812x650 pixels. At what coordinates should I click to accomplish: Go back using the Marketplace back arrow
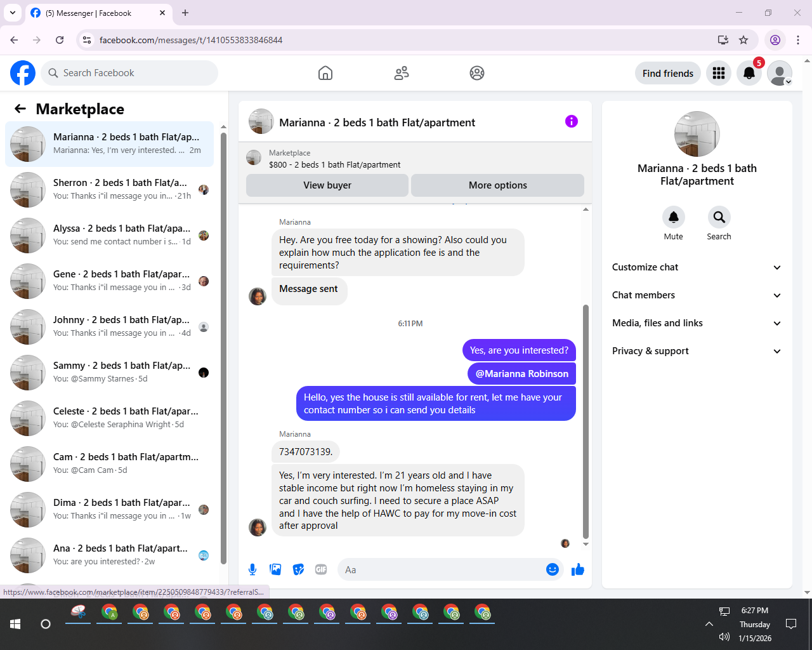(20, 109)
